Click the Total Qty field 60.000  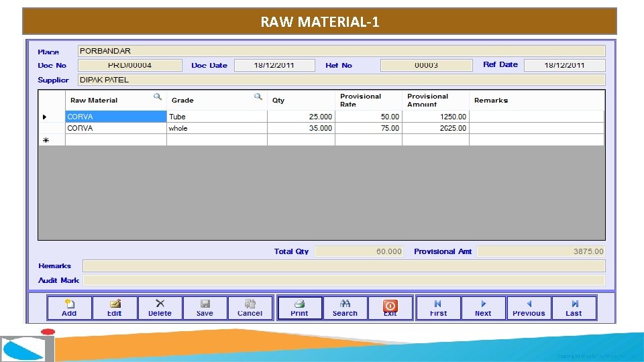359,251
